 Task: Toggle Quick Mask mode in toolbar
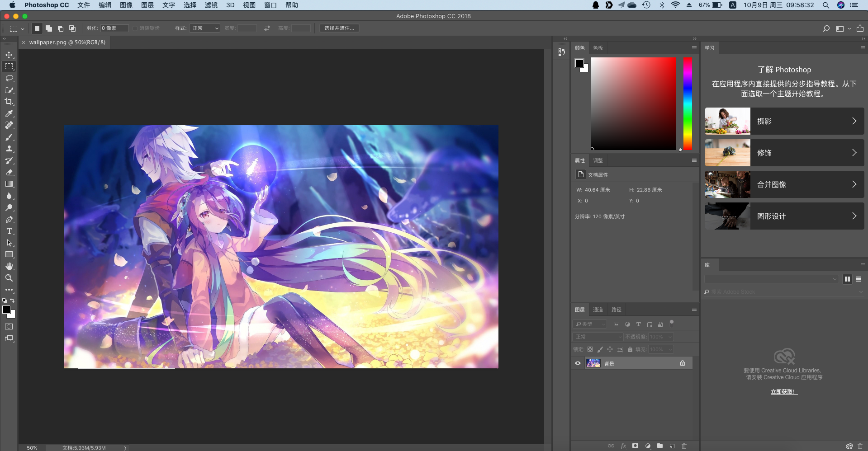[x=9, y=326]
